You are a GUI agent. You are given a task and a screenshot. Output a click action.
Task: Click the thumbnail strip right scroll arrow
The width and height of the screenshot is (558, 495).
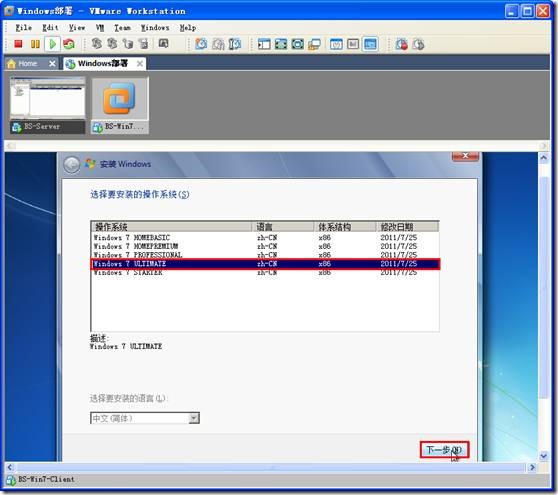[543, 146]
